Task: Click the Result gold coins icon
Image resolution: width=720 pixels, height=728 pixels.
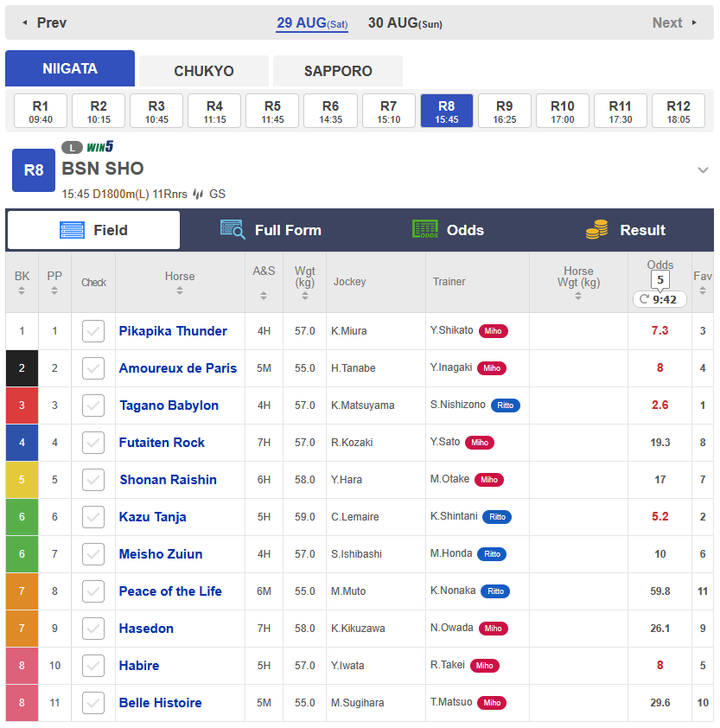Action: pos(597,229)
